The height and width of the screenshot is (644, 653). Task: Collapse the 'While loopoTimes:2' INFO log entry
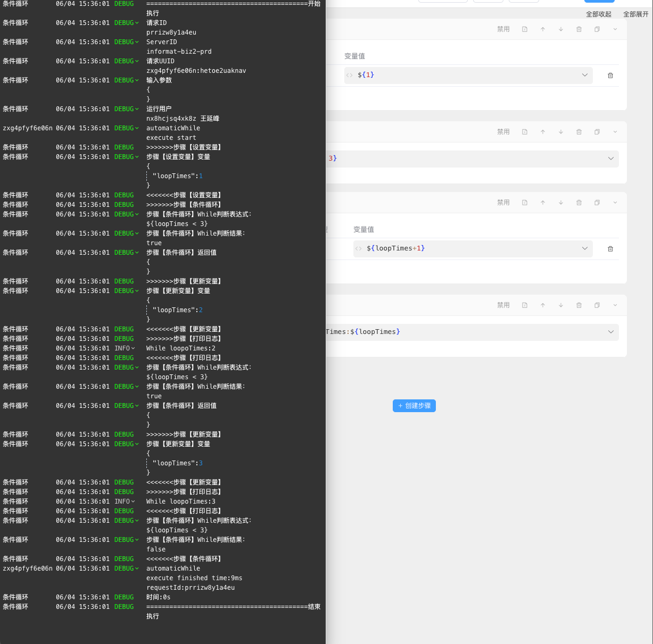pyautogui.click(x=133, y=348)
